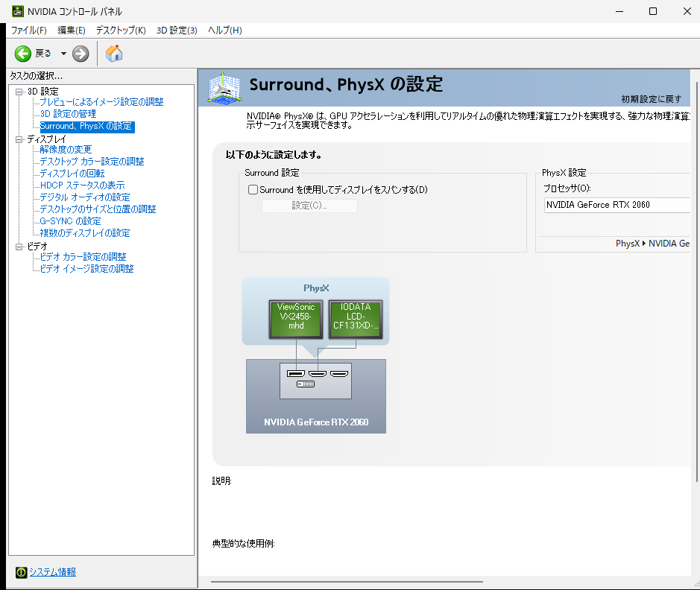Select Surround、PhysX の設定 tree item
The height and width of the screenshot is (590, 700).
tap(87, 127)
